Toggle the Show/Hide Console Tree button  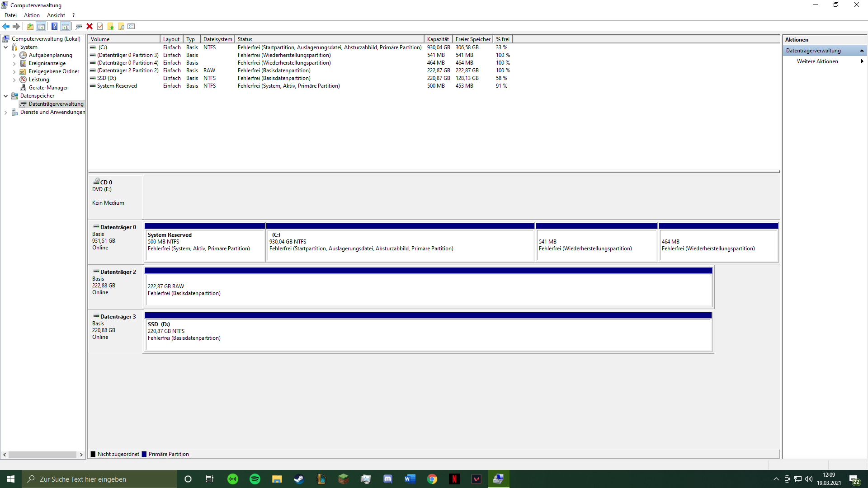point(41,26)
